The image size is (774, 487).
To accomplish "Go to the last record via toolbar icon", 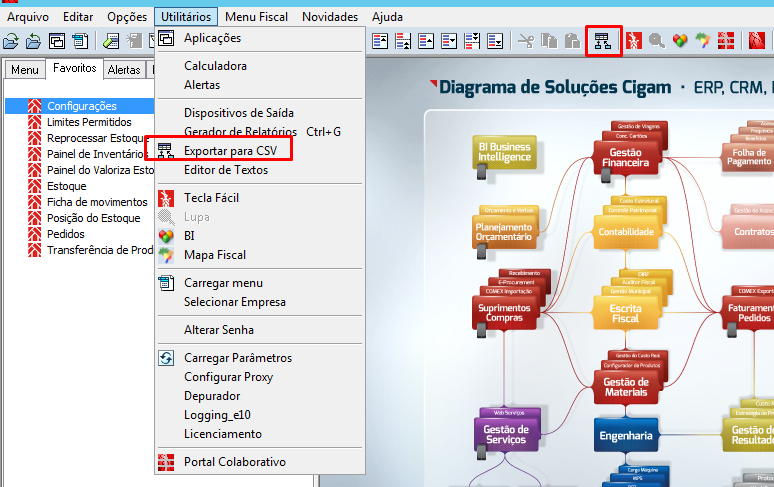I will point(495,41).
